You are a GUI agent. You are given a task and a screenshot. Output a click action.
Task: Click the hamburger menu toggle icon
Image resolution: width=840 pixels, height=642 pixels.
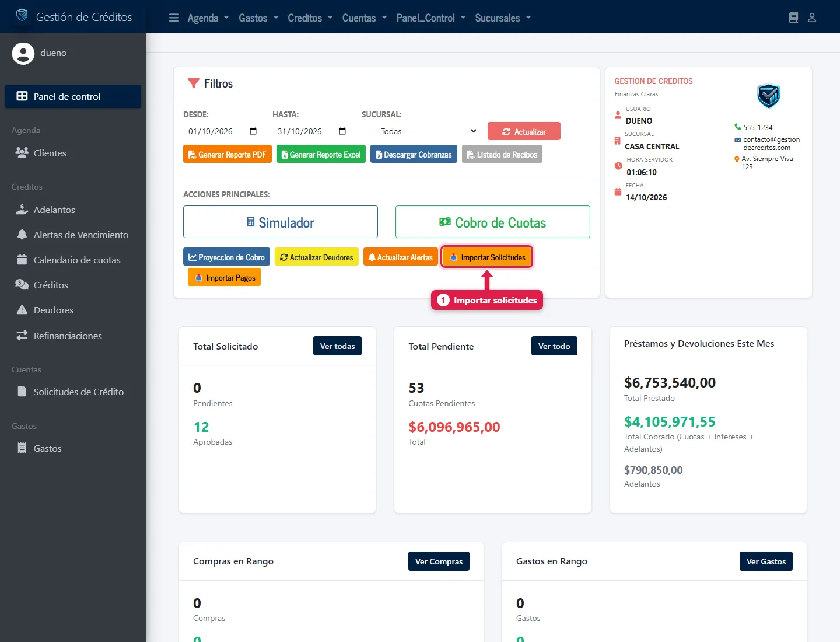tap(174, 18)
